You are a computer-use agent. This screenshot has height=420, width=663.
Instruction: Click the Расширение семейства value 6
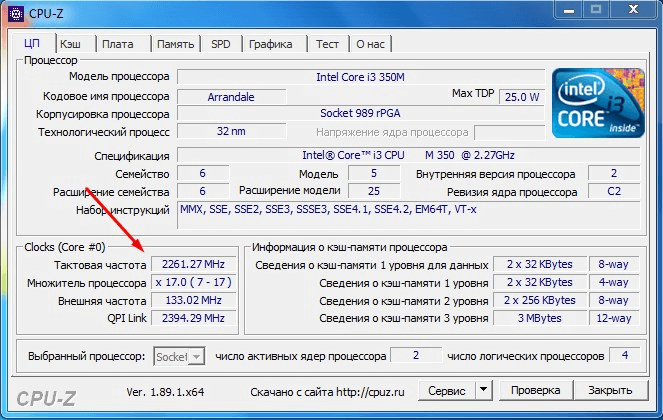tap(203, 191)
